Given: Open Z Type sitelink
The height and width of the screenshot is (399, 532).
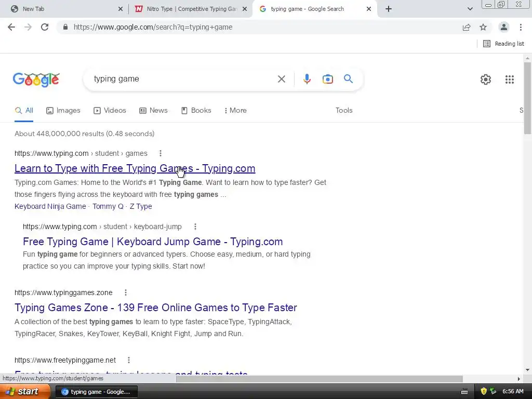Looking at the screenshot, I should (141, 207).
